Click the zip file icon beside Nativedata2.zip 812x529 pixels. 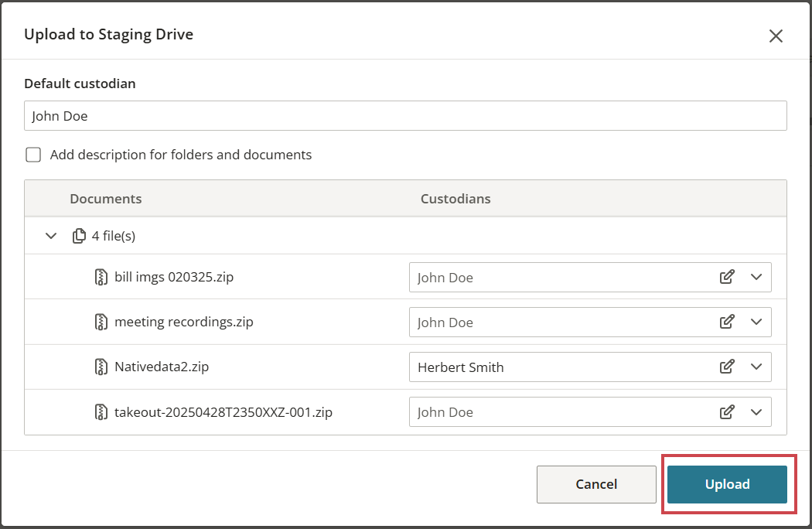pyautogui.click(x=101, y=367)
